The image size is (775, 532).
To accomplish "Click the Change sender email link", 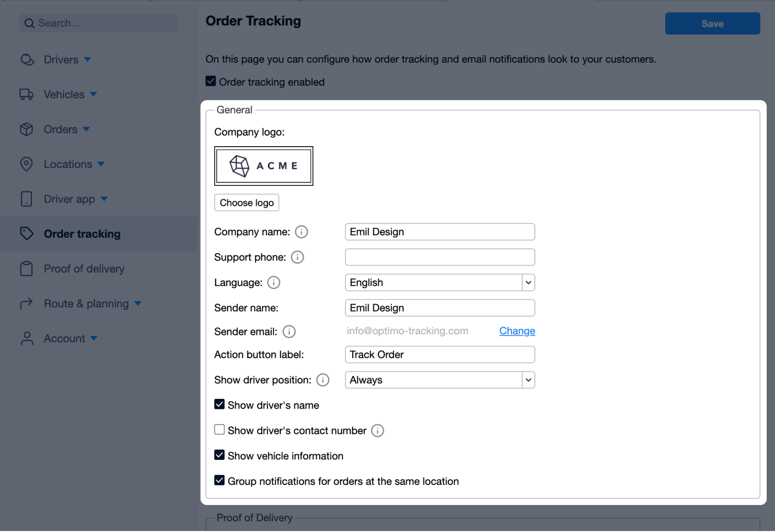I will [517, 331].
